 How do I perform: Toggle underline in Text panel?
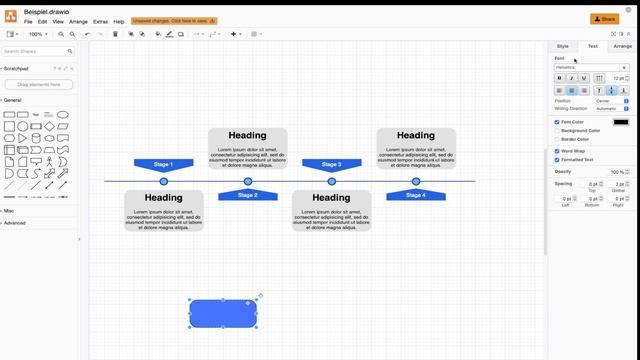click(x=584, y=78)
